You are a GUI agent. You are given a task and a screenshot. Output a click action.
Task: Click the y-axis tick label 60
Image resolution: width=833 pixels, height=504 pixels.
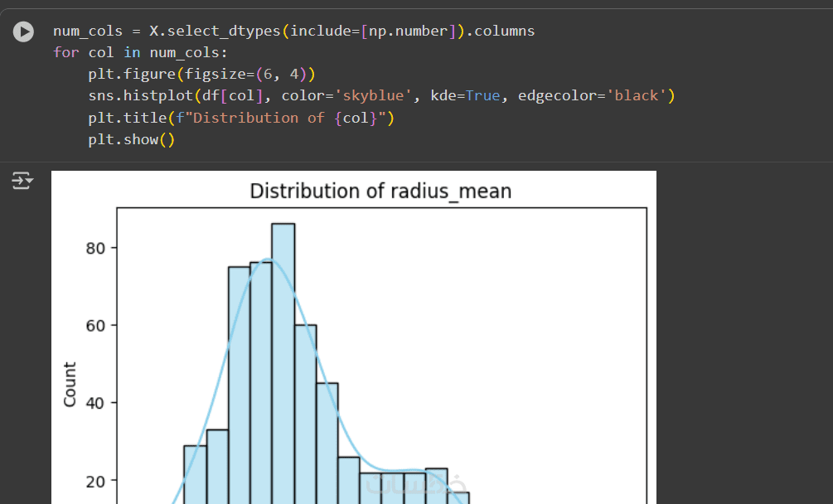tap(95, 326)
